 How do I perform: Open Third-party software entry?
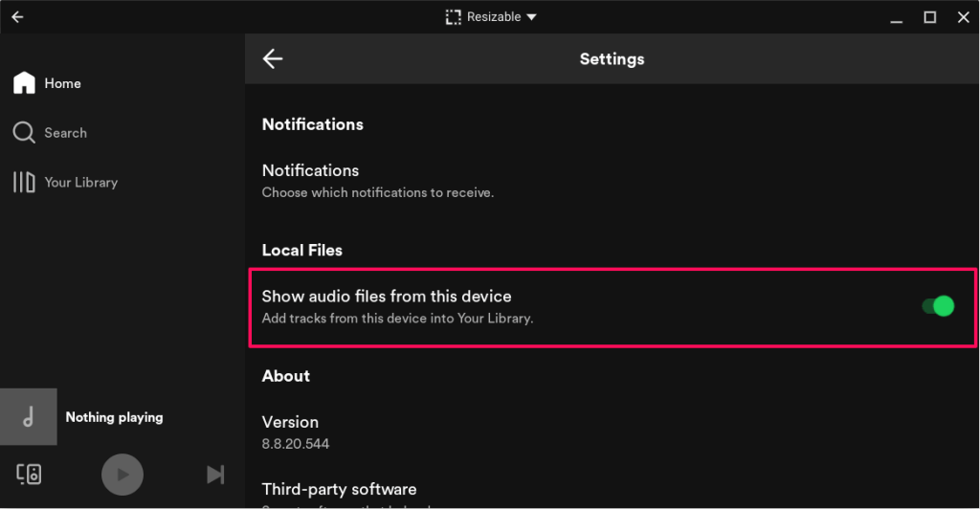coord(339,489)
